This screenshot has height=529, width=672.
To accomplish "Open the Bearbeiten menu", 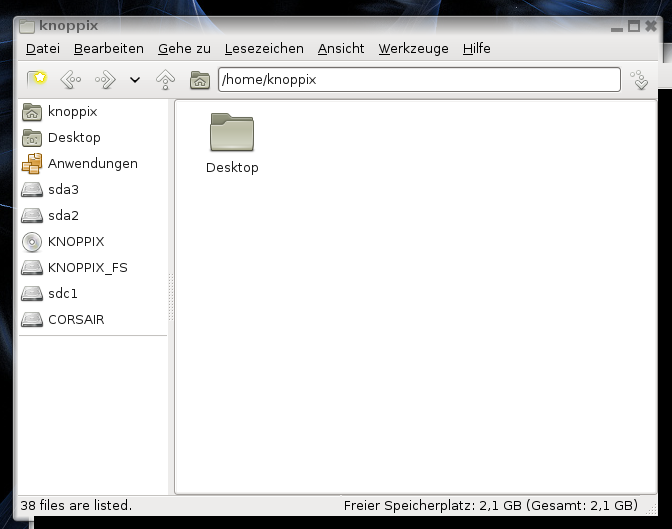I will 109,48.
